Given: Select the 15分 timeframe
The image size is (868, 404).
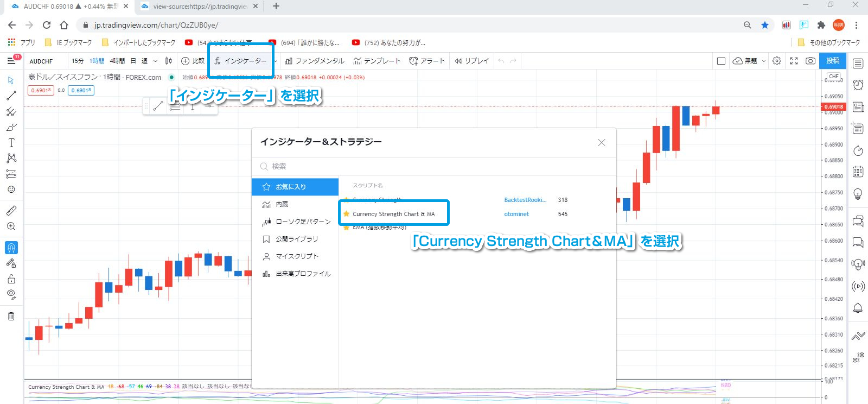Looking at the screenshot, I should (78, 61).
